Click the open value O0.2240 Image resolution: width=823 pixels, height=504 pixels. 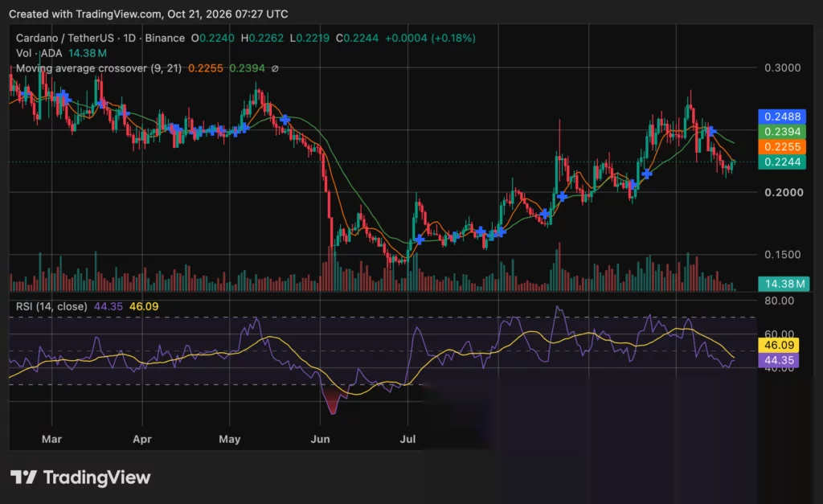[212, 38]
